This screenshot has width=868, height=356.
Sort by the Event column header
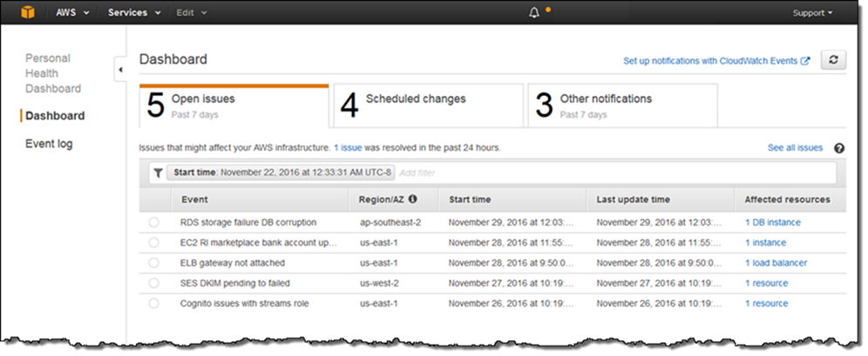point(194,199)
